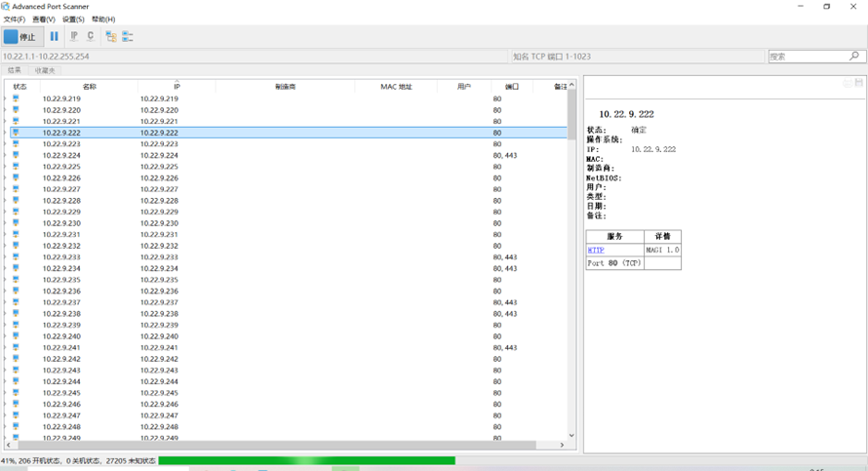Expand all results with the toolbar tree icon
The image size is (868, 471).
[x=111, y=36]
